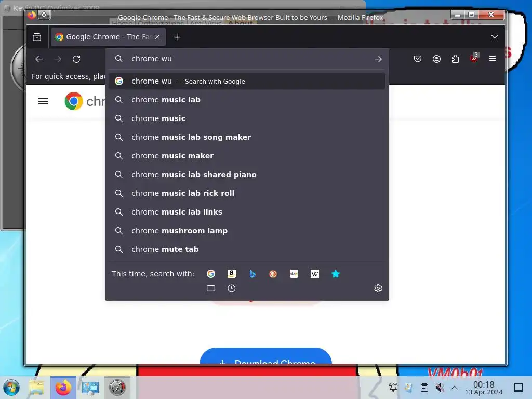
Task: Choose the 'chrome mushroom lamp' suggestion
Action: click(x=247, y=230)
